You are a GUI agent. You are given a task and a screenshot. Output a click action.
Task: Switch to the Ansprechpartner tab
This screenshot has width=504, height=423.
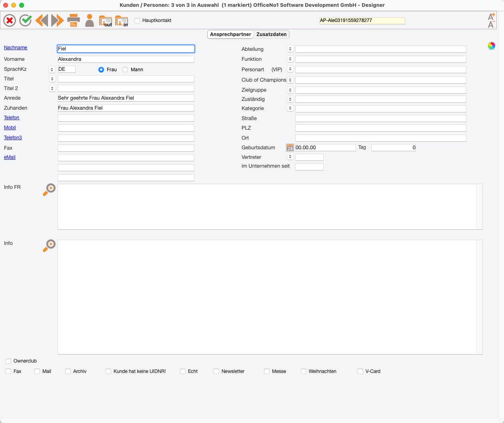230,34
